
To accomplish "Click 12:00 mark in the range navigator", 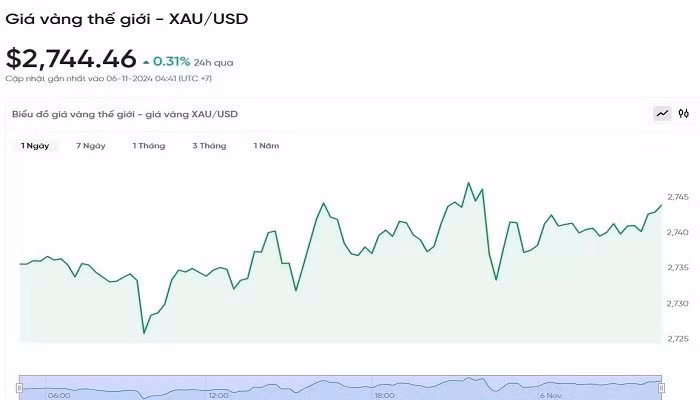I will (x=218, y=395).
